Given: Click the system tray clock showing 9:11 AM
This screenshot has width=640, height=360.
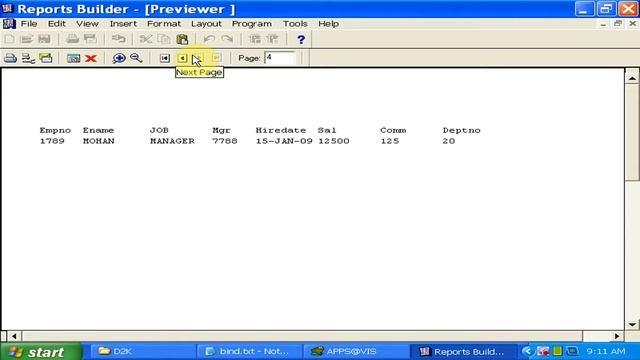Looking at the screenshot, I should click(606, 351).
